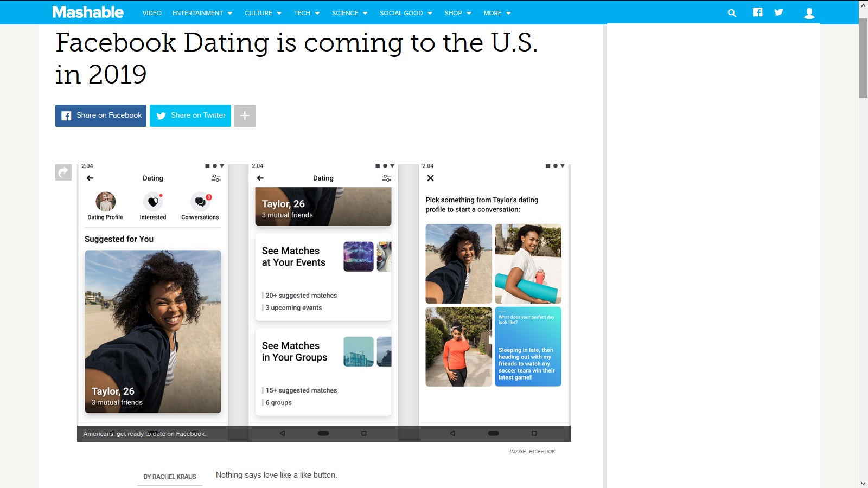Click the page scrollbar thumb
This screenshot has height=488, width=868.
[863, 57]
